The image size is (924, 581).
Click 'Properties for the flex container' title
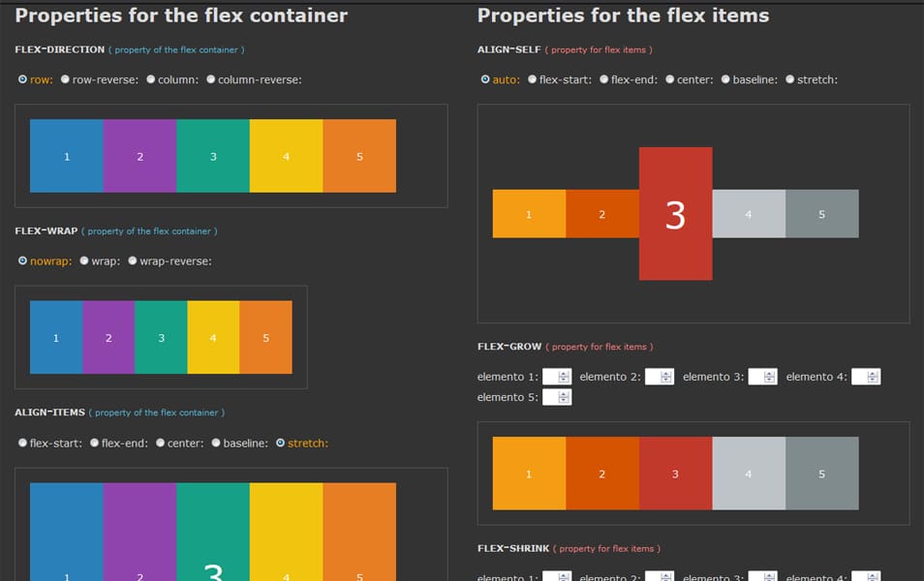coord(181,15)
